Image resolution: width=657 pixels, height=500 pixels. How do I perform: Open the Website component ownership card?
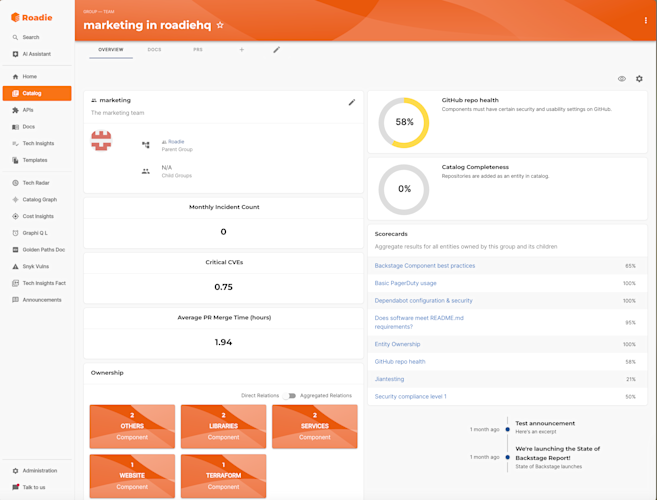132,476
